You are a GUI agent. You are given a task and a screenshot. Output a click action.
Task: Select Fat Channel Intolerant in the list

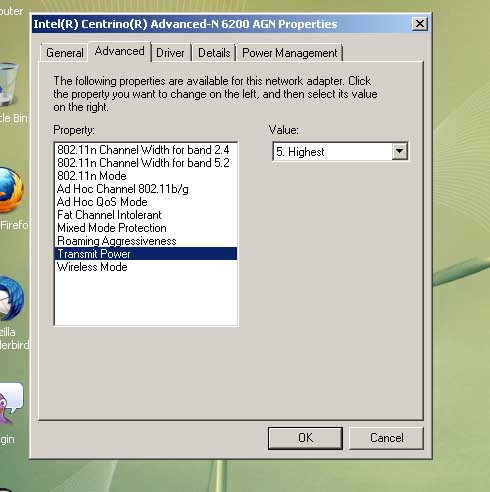(x=146, y=215)
